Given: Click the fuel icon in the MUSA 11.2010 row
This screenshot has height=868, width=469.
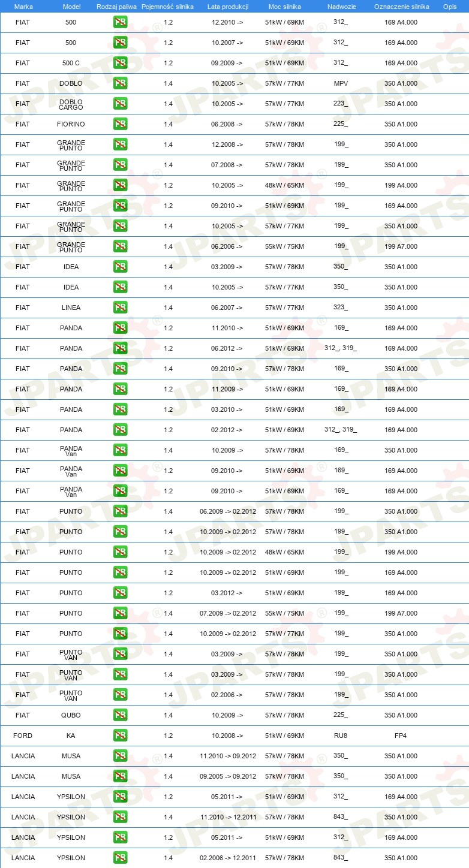Looking at the screenshot, I should pyautogui.click(x=120, y=756).
